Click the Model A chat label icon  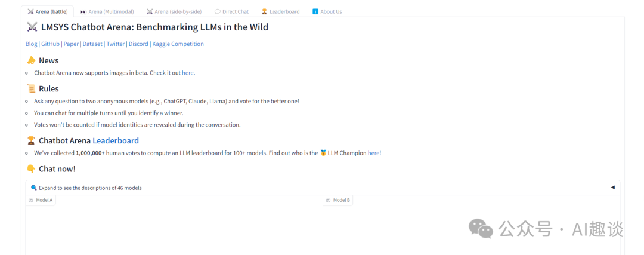coord(31,200)
